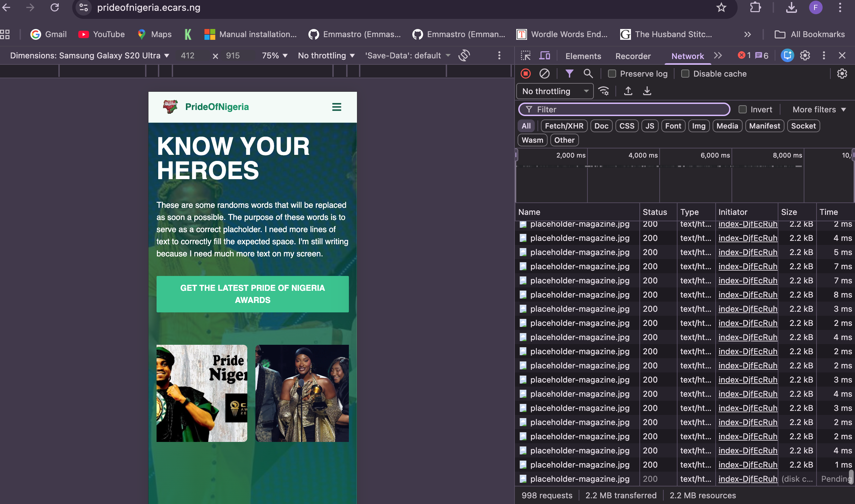Select the Fetch/XHR filter chip
This screenshot has height=504, width=855.
point(564,126)
